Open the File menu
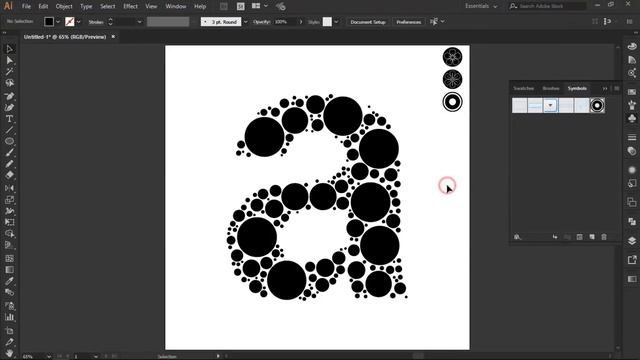 [26, 7]
